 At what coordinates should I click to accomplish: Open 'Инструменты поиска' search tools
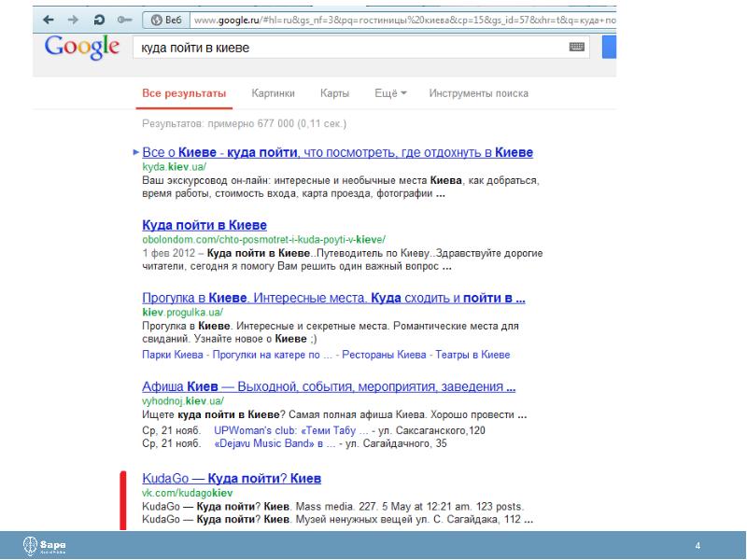(478, 93)
